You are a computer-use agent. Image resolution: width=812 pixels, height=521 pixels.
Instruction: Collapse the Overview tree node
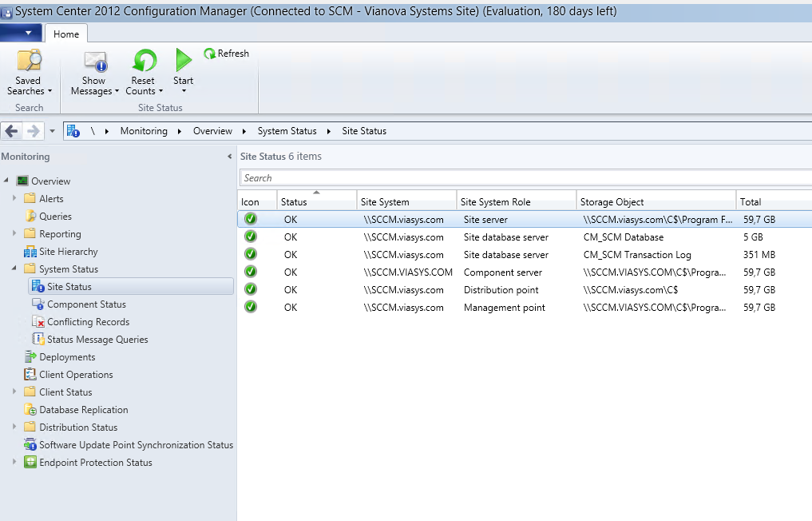click(6, 181)
